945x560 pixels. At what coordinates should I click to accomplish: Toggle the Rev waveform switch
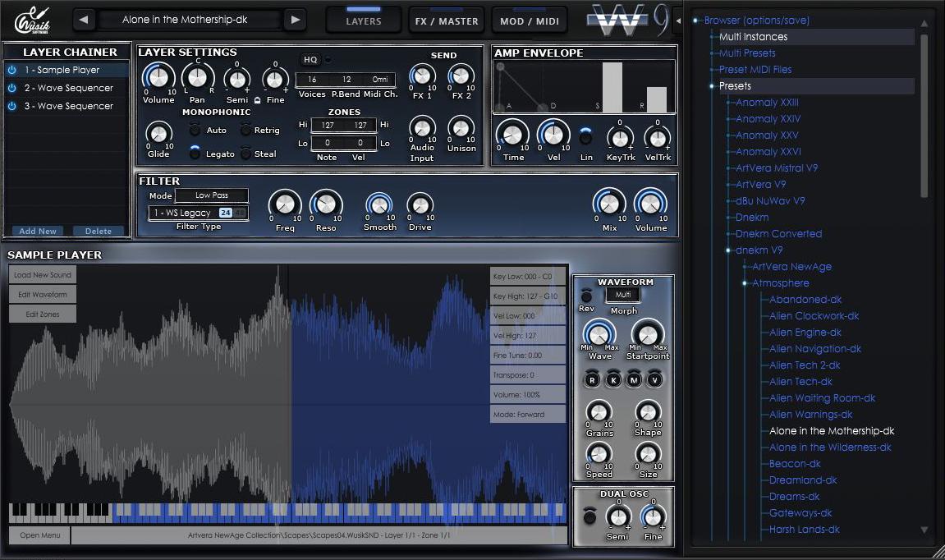coord(586,296)
